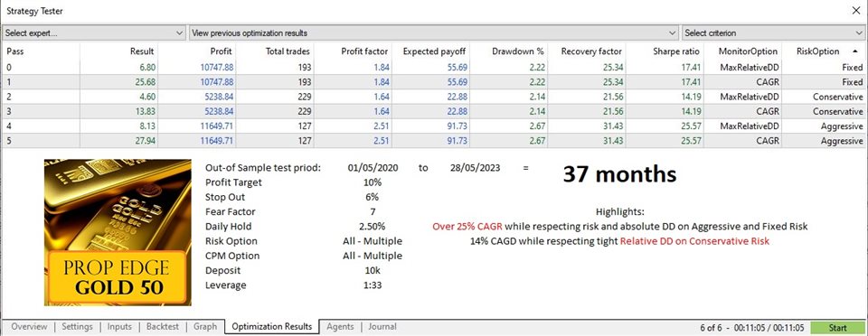This screenshot has height=336, width=868.
Task: Click Conservative risk option in pass 2 row
Action: tap(838, 97)
